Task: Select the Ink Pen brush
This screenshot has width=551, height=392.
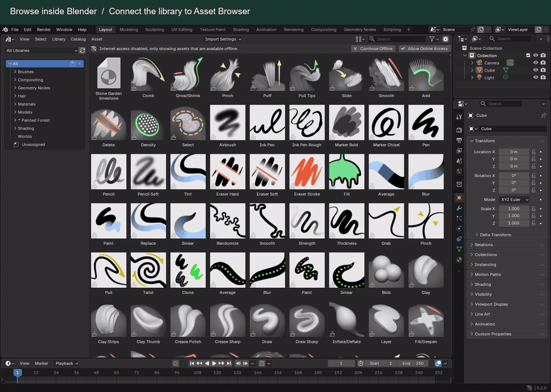Action: [268, 127]
